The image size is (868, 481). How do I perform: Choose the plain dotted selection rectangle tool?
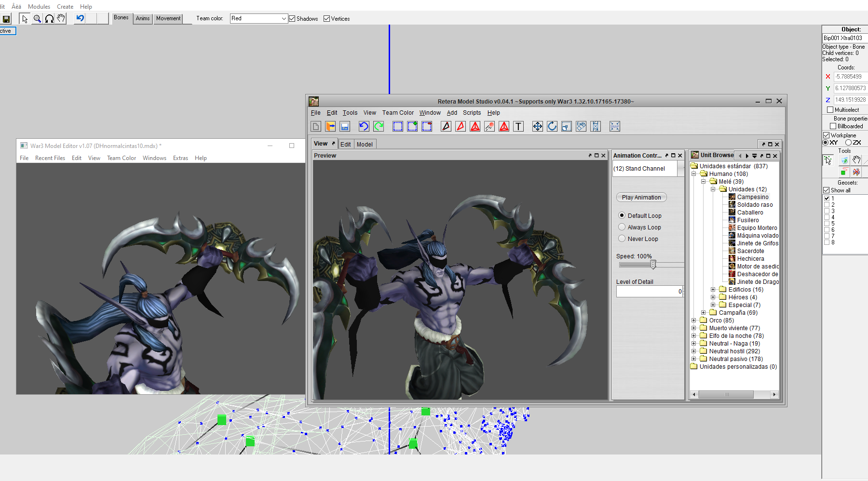(398, 126)
